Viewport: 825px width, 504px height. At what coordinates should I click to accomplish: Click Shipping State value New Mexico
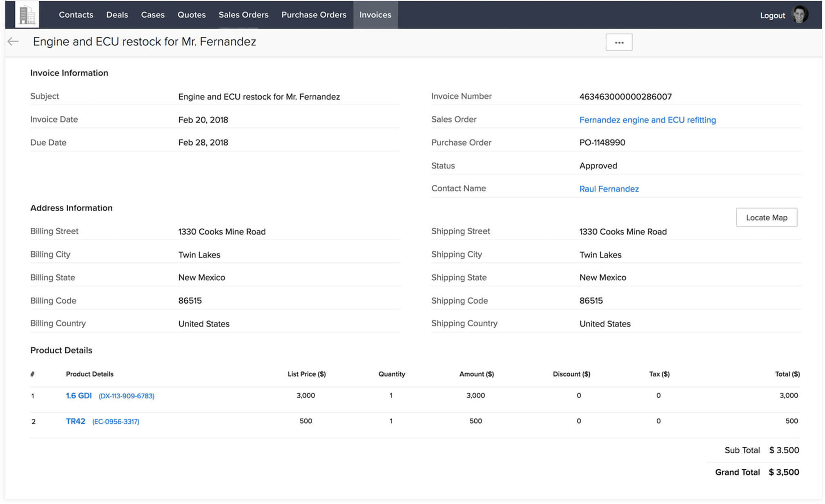click(603, 278)
